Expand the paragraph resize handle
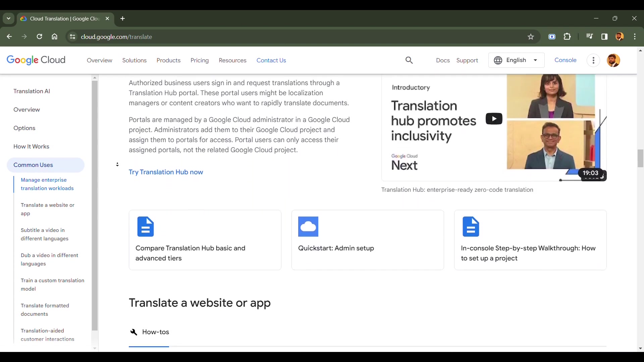The width and height of the screenshot is (644, 362). coord(117,165)
